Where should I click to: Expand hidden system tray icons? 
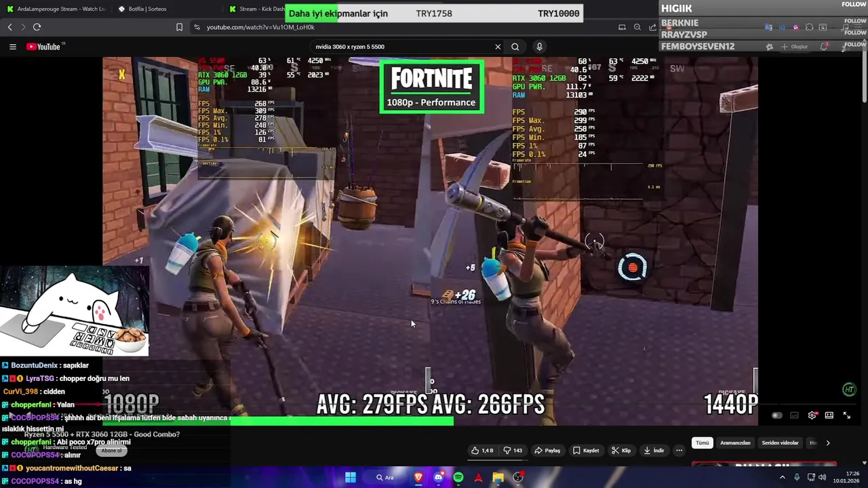[782, 478]
